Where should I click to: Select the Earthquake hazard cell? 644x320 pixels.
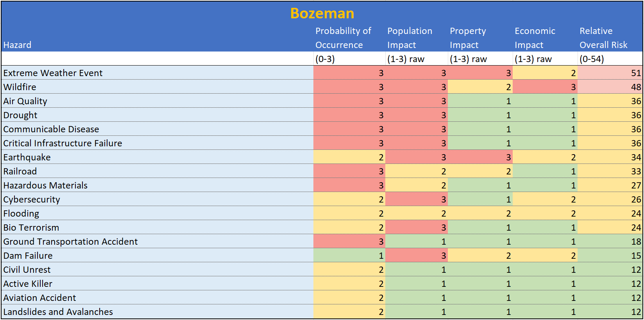pyautogui.click(x=27, y=157)
